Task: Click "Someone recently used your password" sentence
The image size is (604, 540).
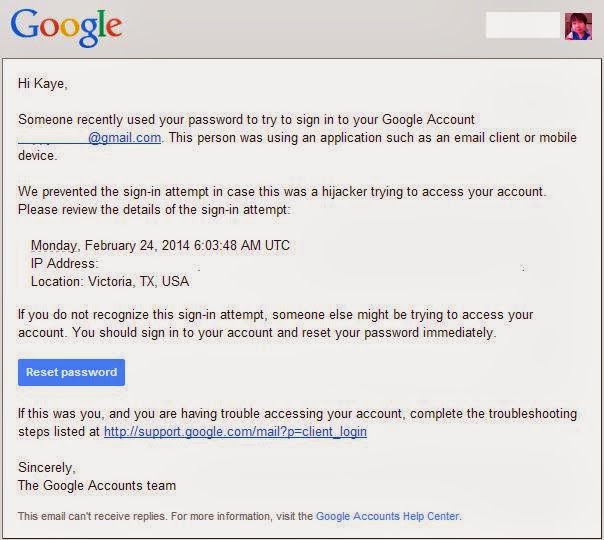Action: (x=247, y=119)
